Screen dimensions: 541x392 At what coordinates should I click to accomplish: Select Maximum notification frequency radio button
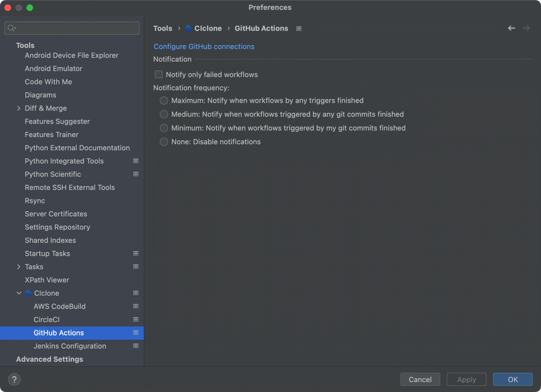pos(164,100)
